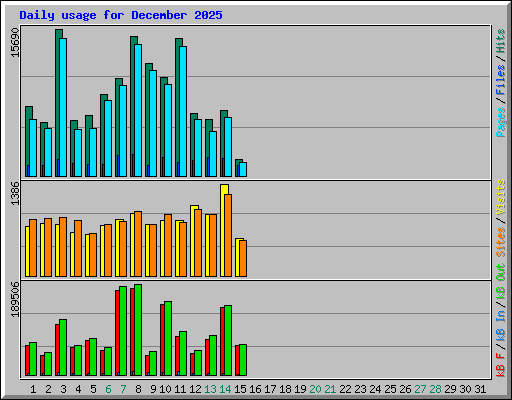Click day 14 on the x-axis
The image size is (512, 400).
click(225, 389)
